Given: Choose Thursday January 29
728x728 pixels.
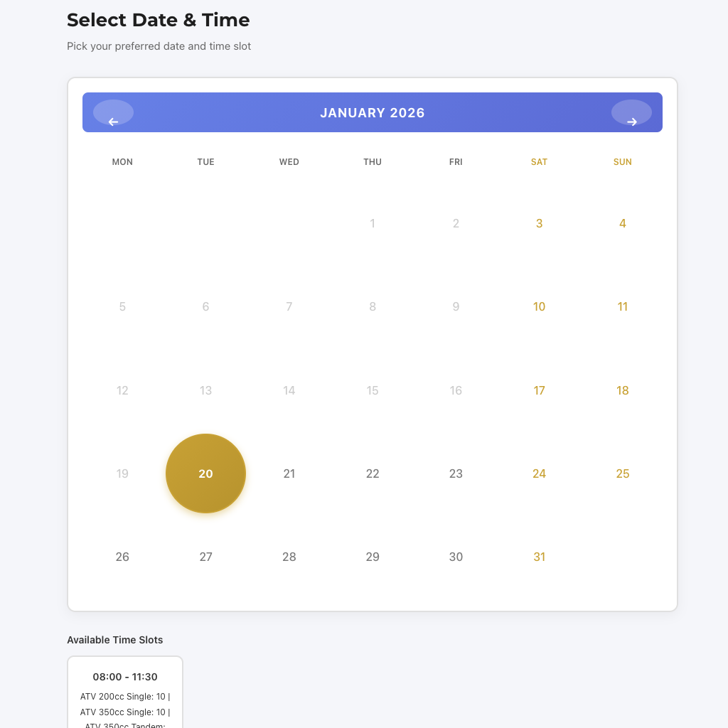Looking at the screenshot, I should (373, 557).
